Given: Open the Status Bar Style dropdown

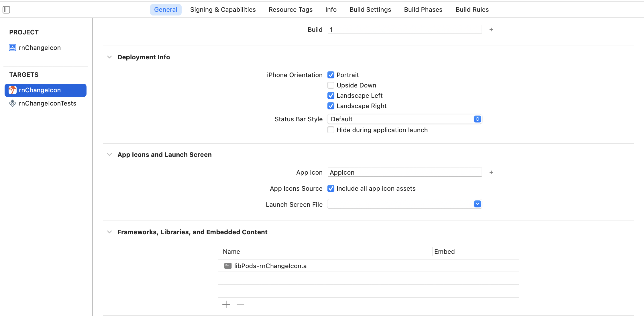Looking at the screenshot, I should 405,119.
